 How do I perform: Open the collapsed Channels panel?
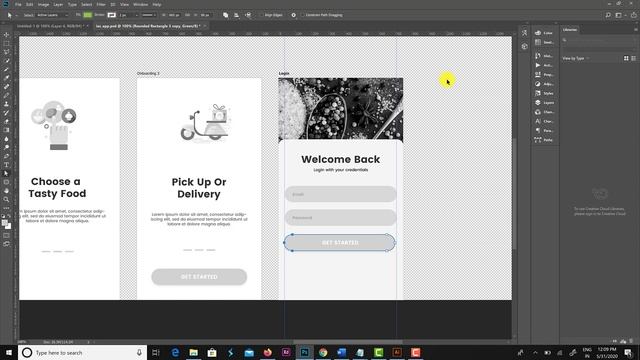coord(544,112)
